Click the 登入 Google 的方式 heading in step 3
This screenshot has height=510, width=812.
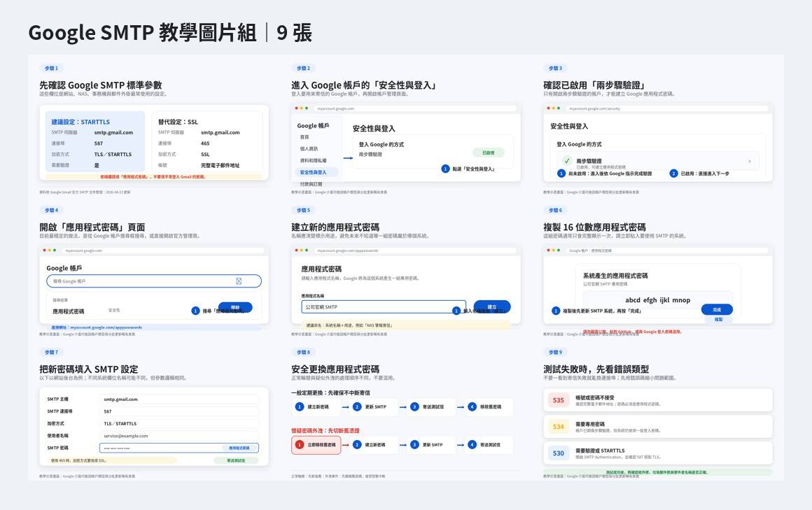click(x=579, y=144)
